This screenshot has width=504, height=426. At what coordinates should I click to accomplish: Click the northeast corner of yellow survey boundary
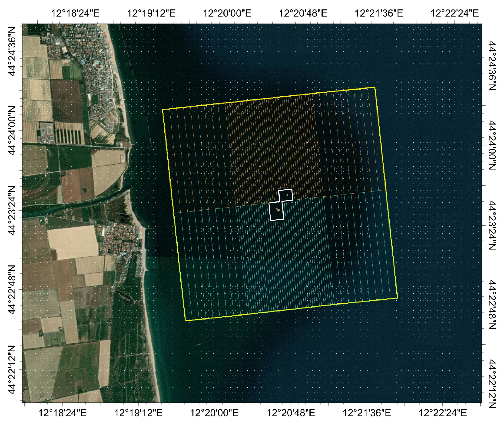[x=375, y=87]
